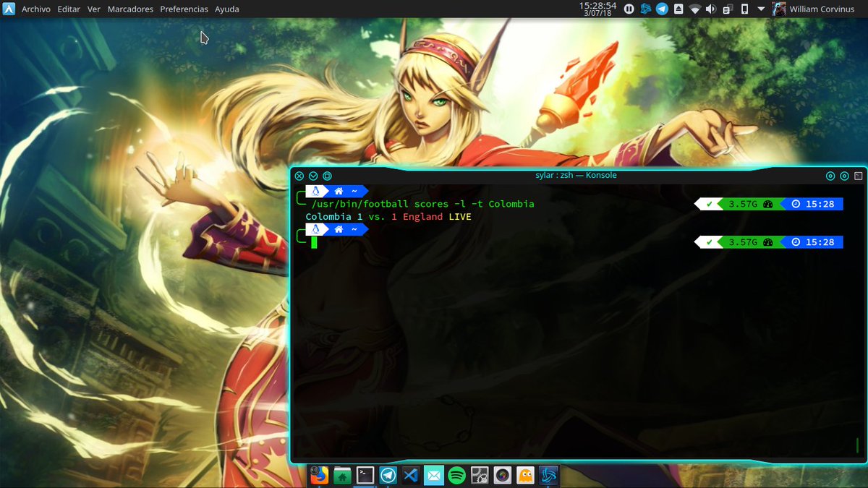Open the camera lens app in the dock
Image resolution: width=868 pixels, height=488 pixels.
click(503, 475)
